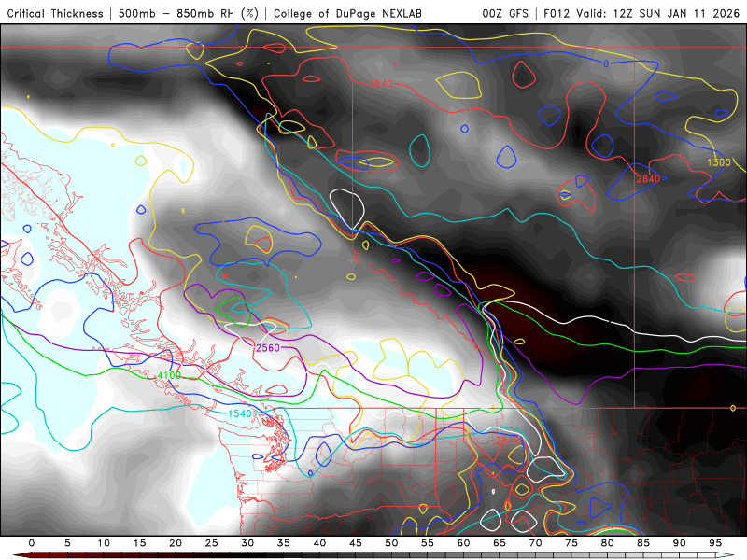This screenshot has height=560, width=747.
Task: Click the yellow "1300" contour label
Action: point(718,162)
